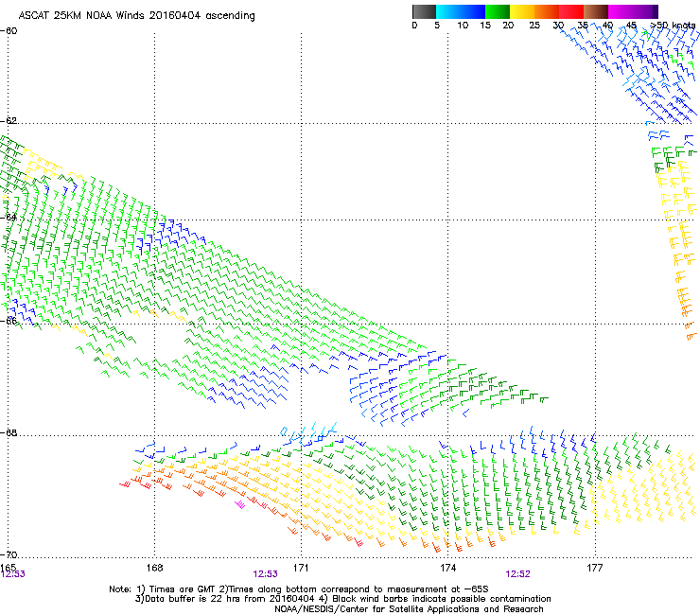The image size is (700, 615).
Task: Click the '168' longitude axis label
Action: coord(154,568)
